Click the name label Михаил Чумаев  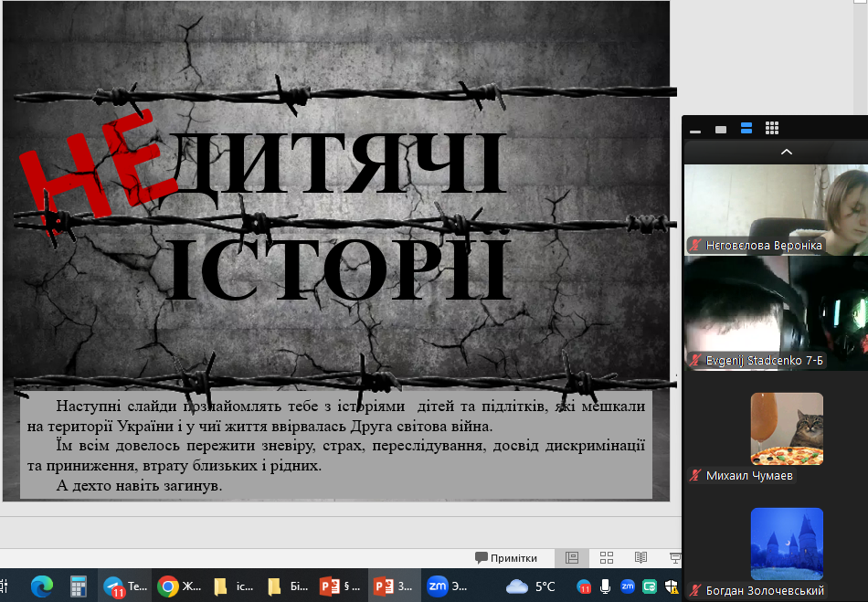(x=749, y=475)
